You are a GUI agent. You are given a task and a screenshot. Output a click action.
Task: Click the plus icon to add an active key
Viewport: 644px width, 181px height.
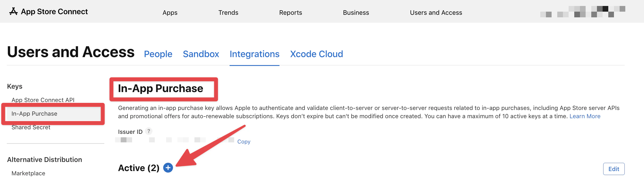168,168
